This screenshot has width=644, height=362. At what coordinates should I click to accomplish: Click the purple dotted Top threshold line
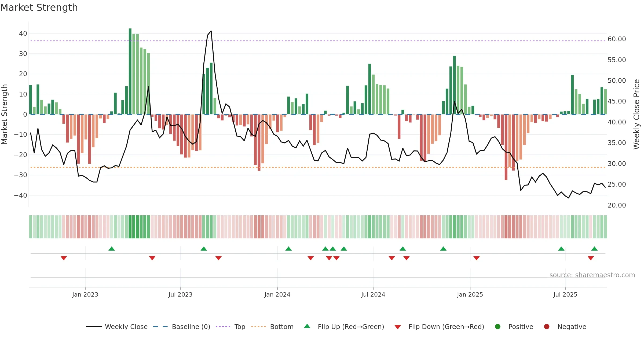pos(318,41)
